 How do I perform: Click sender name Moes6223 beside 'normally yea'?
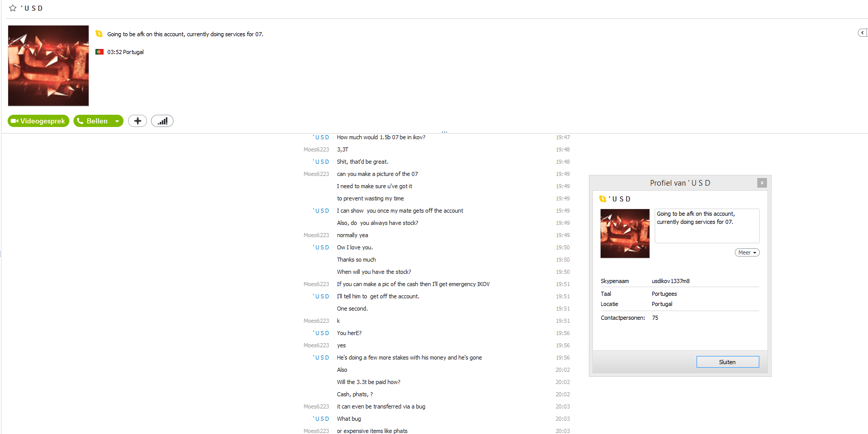316,235
